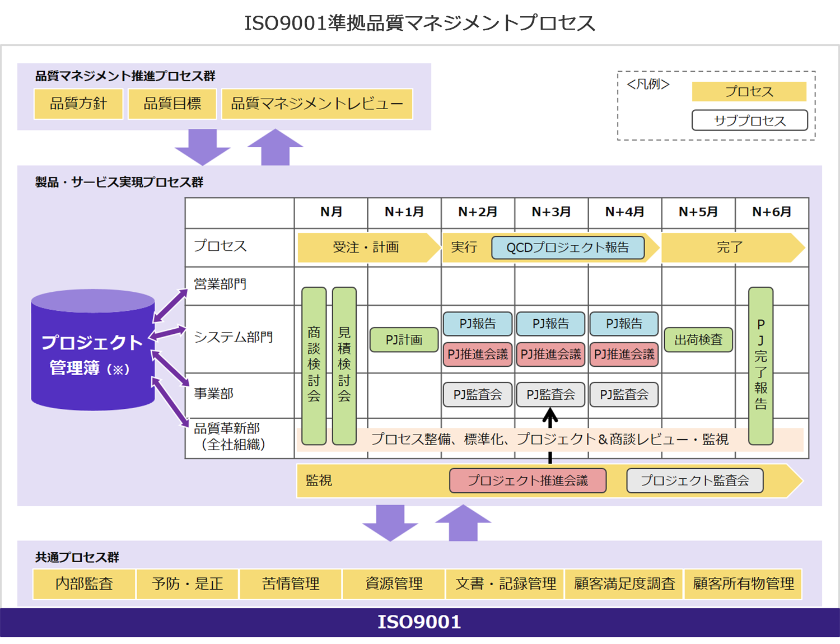Click the 営業部門 row label
This screenshot has width=840, height=644.
pyautogui.click(x=220, y=284)
